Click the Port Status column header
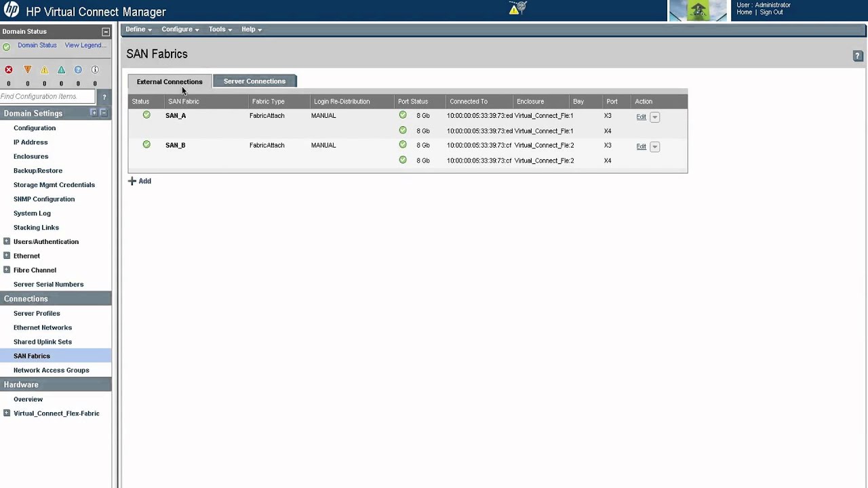The width and height of the screenshot is (868, 488). click(x=413, y=102)
